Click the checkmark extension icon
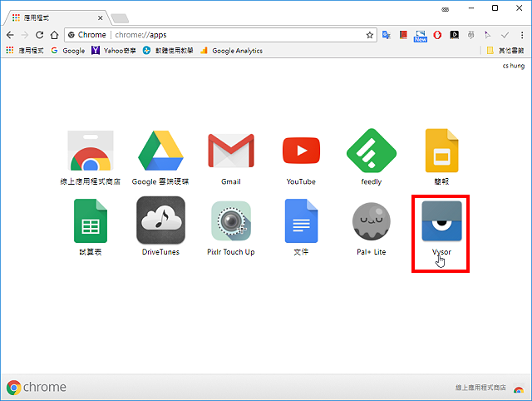 point(505,35)
